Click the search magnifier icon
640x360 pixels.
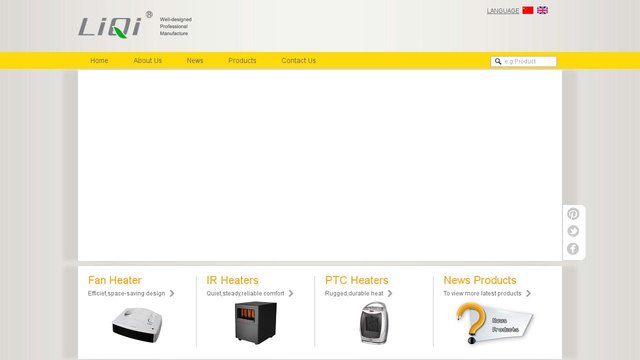[498, 61]
